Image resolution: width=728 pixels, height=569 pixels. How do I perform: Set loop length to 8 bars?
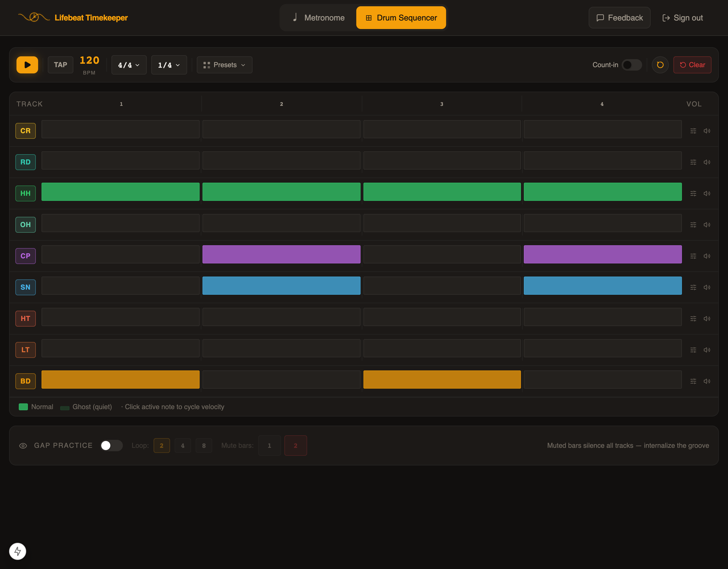[x=204, y=446]
